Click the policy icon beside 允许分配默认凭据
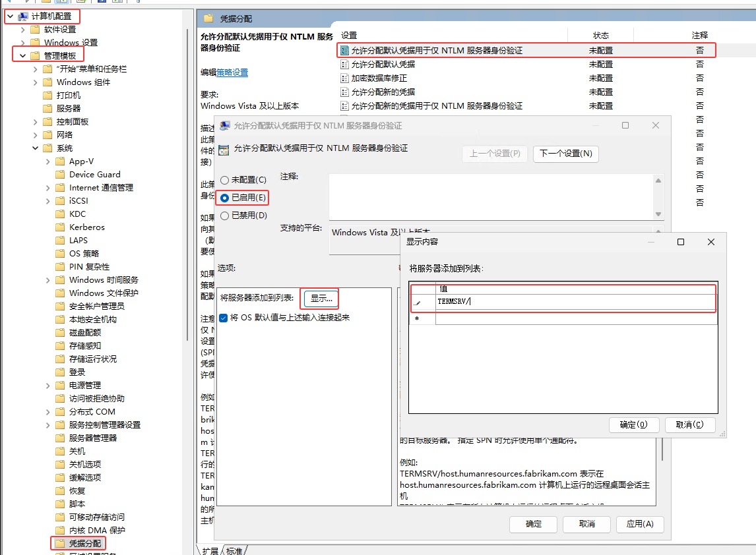756x555 pixels. [x=344, y=65]
